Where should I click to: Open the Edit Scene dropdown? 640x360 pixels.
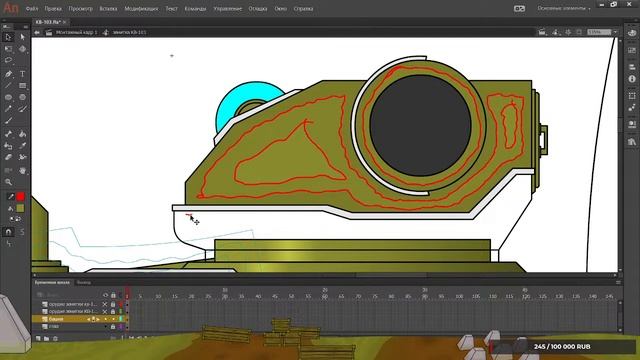coord(542,32)
